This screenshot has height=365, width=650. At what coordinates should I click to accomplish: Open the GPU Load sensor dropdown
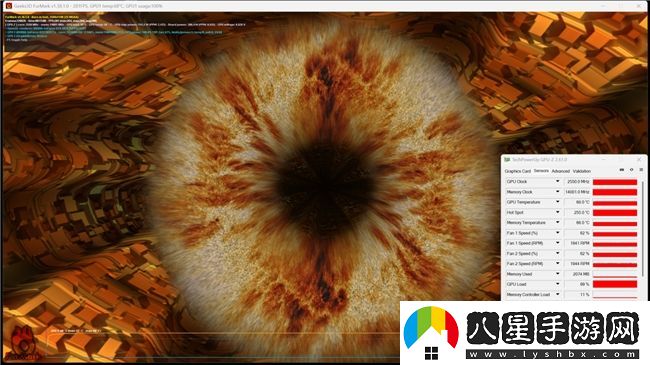click(x=557, y=284)
